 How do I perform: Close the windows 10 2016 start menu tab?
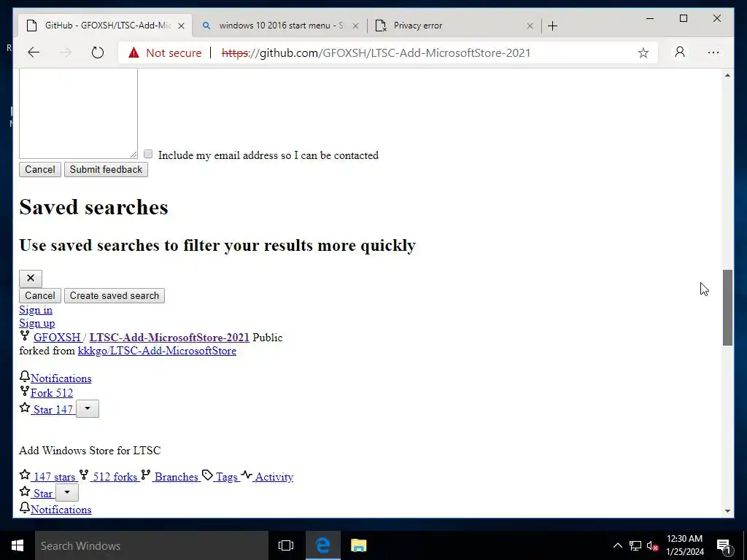coord(355,26)
